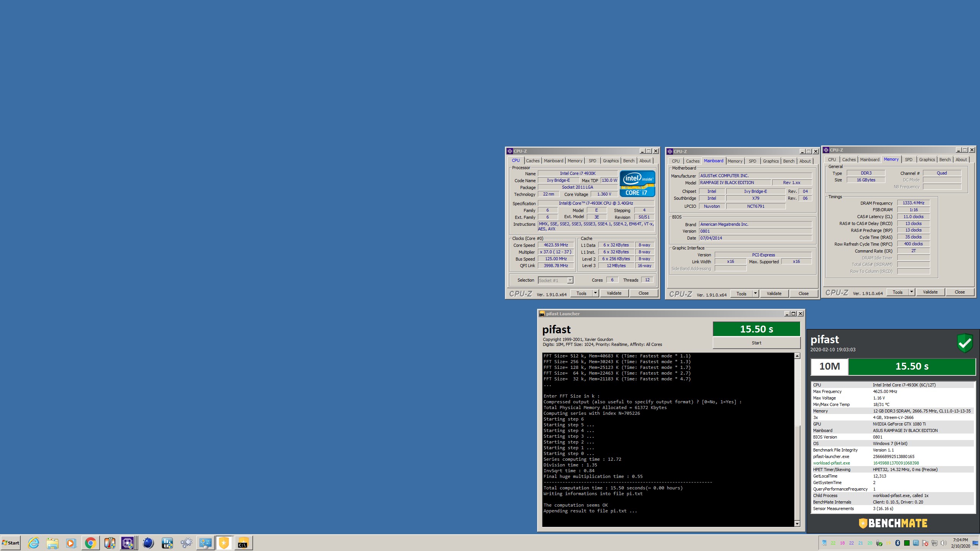
Task: Click the RAMPAGE IV BLACK EDITION model field
Action: point(735,183)
